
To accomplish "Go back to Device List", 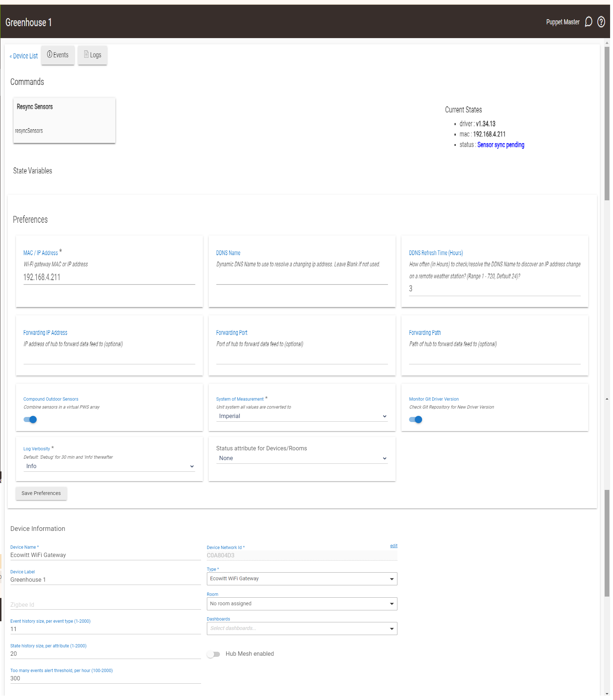I will coord(24,56).
